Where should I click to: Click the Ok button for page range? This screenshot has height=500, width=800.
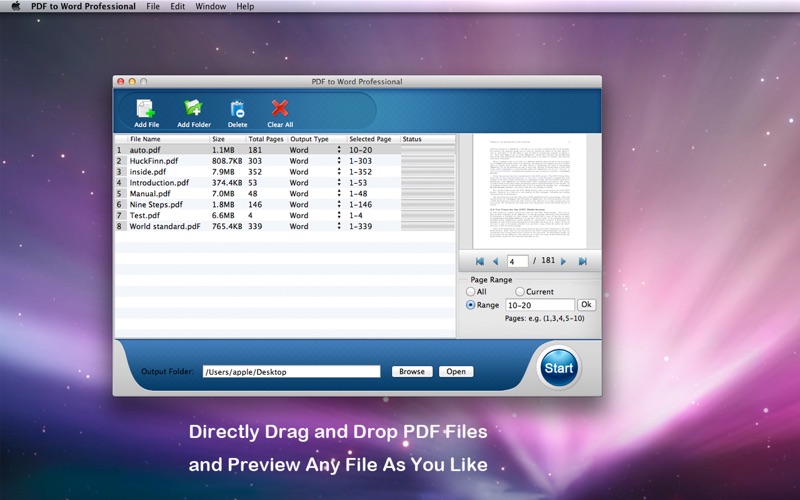(586, 305)
